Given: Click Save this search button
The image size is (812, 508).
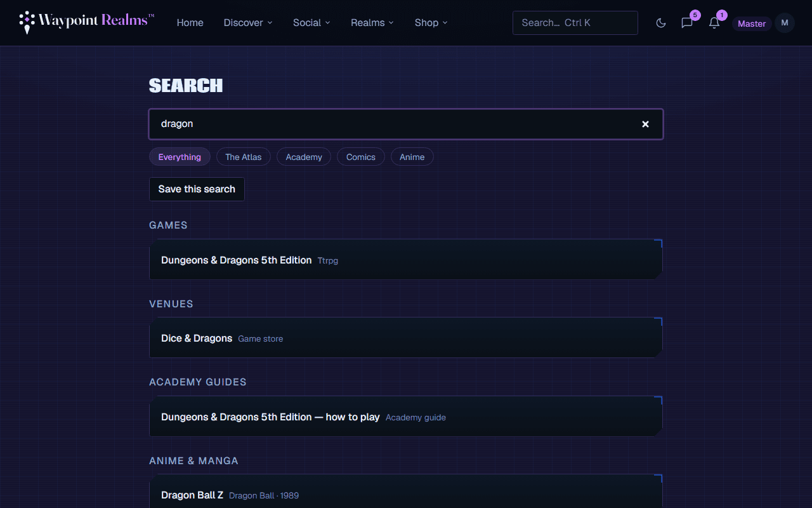Looking at the screenshot, I should tap(197, 189).
